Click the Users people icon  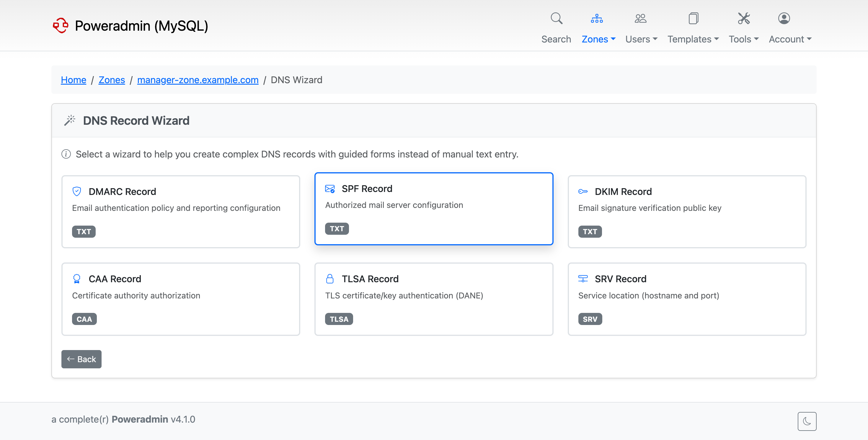tap(640, 18)
